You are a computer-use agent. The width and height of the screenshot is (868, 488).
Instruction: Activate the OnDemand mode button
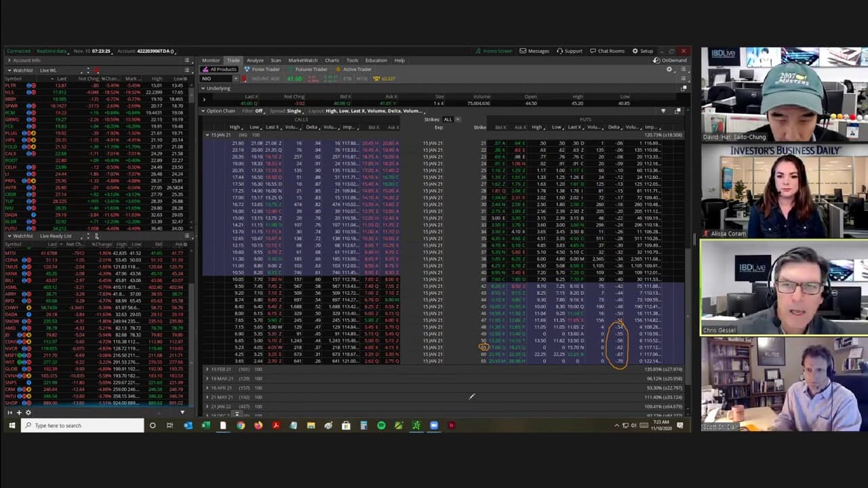pyautogui.click(x=670, y=60)
